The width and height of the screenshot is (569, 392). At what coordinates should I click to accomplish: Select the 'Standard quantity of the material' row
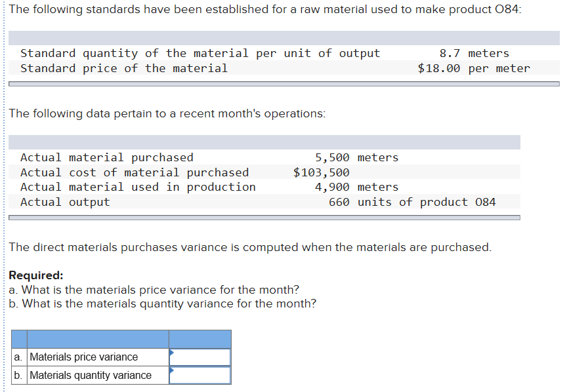pyautogui.click(x=197, y=53)
